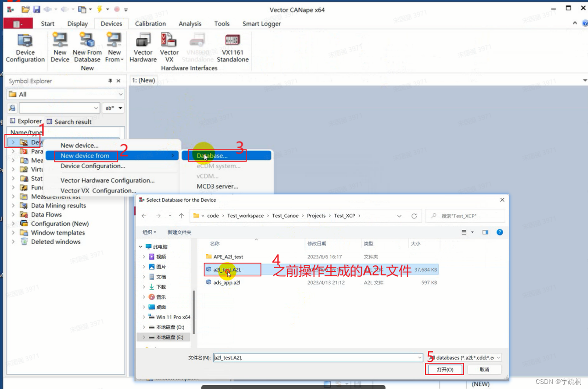588x389 pixels.
Task: Select Deleted windows tree item
Action: (56, 242)
